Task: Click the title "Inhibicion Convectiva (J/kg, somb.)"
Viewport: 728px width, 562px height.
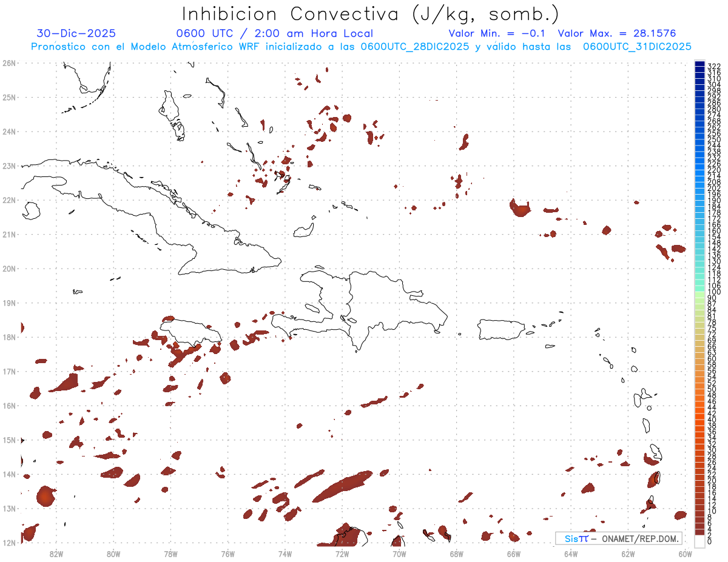Action: [x=371, y=15]
